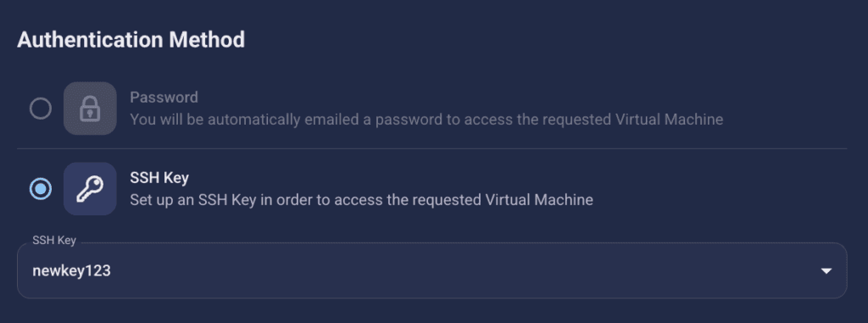Select the Password radio button
This screenshot has width=868, height=323.
pos(41,109)
